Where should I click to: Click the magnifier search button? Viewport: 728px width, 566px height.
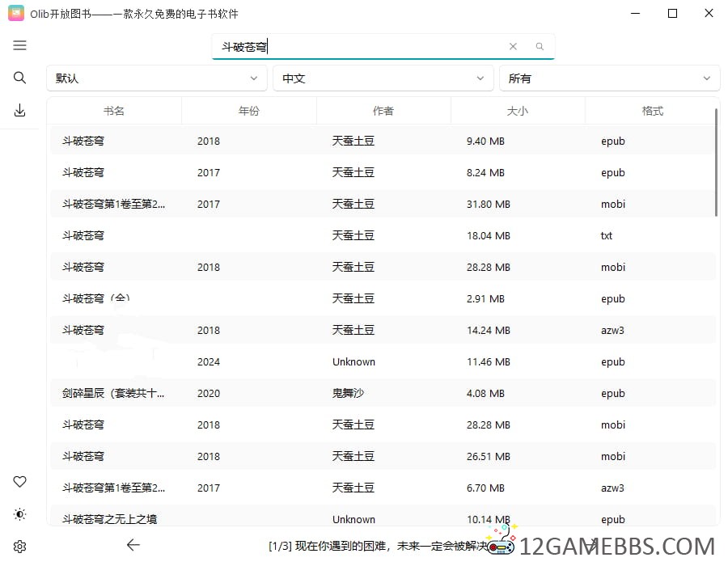[540, 47]
